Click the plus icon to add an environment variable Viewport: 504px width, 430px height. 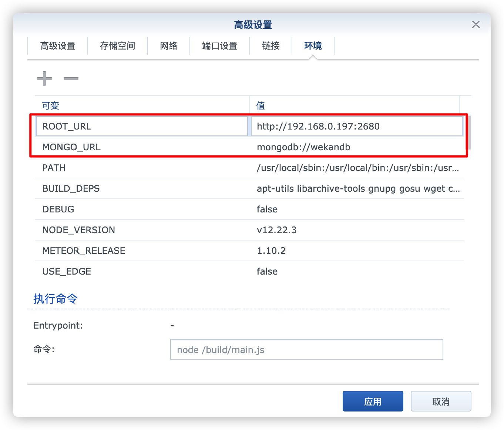[x=44, y=78]
